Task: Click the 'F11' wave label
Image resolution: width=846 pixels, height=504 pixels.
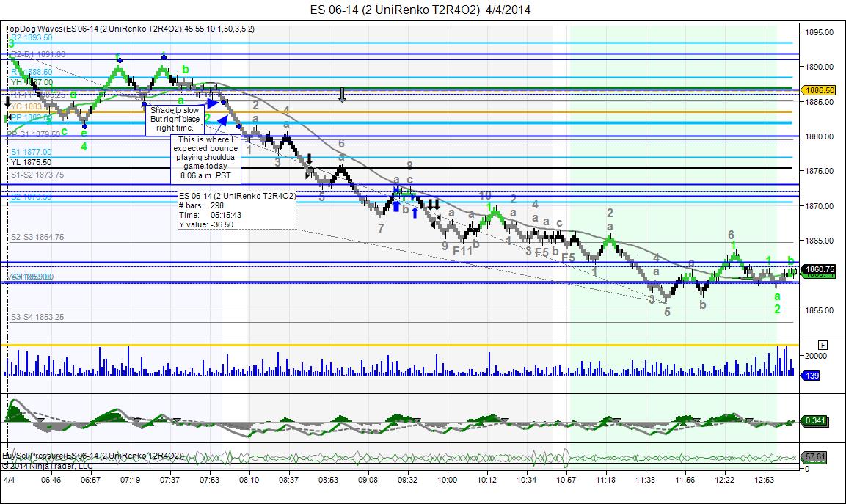Action: (462, 251)
